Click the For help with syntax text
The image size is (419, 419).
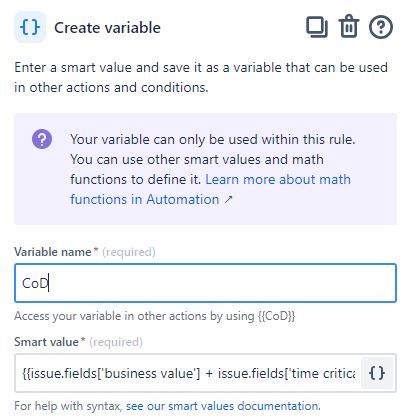click(69, 406)
